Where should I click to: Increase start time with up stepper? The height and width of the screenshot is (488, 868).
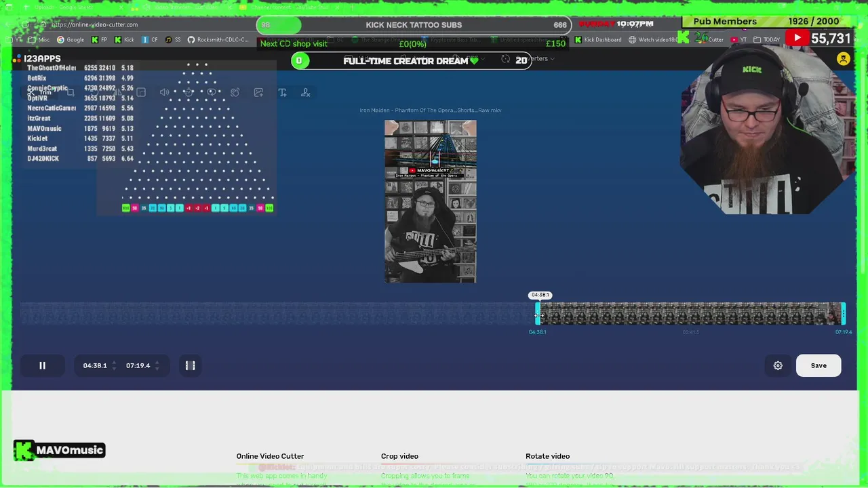coord(113,363)
